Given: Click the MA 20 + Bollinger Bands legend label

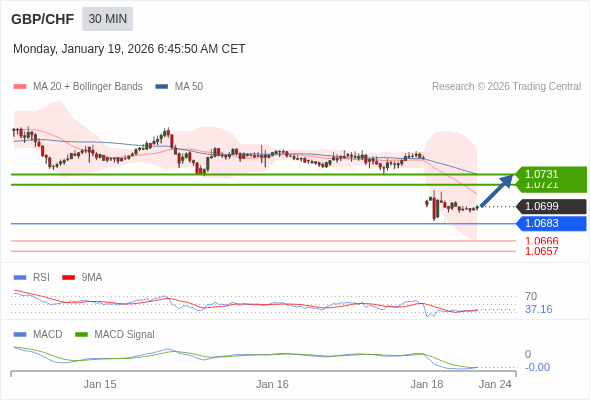Looking at the screenshot, I should [88, 87].
